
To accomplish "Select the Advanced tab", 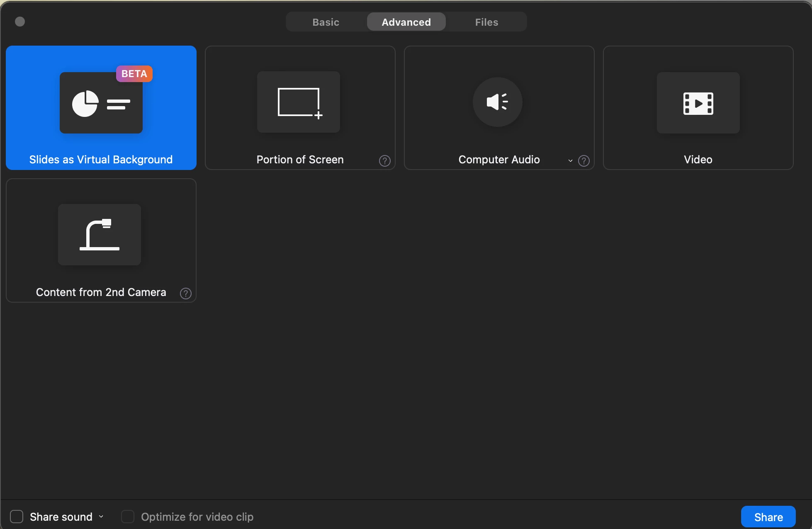I will (406, 22).
